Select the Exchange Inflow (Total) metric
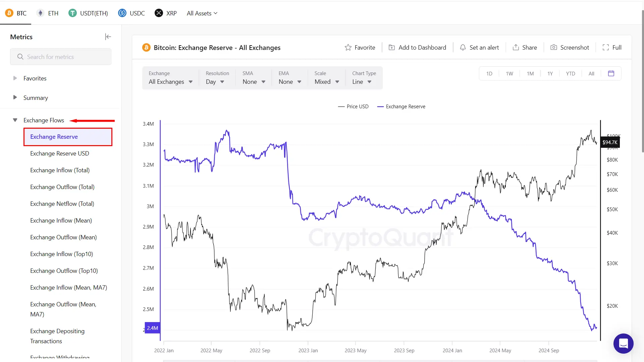The width and height of the screenshot is (644, 362). coord(60,170)
